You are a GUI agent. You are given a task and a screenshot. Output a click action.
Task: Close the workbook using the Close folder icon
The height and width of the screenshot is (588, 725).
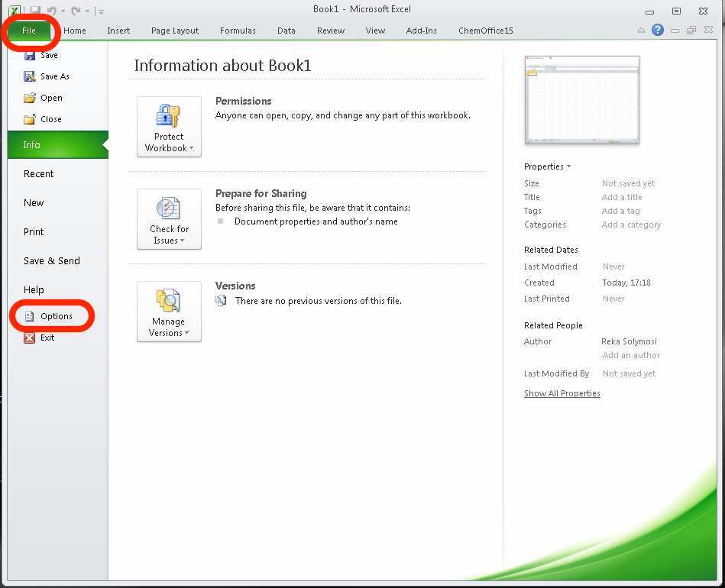[30, 119]
